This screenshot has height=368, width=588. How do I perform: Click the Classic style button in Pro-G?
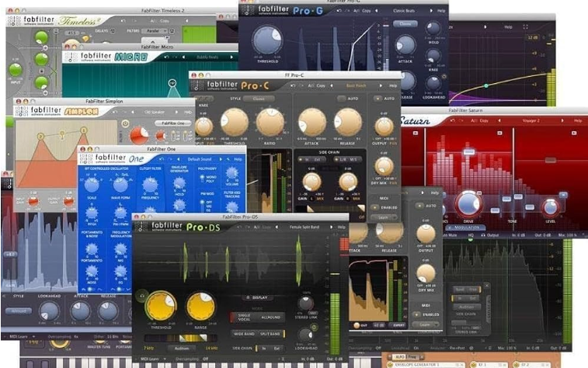pos(405,23)
